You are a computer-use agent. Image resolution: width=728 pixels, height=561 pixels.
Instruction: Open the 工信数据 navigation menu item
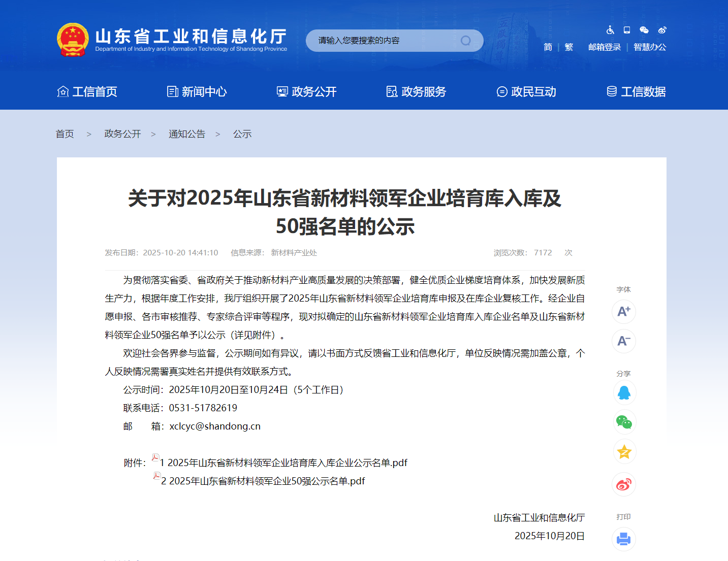pyautogui.click(x=636, y=92)
